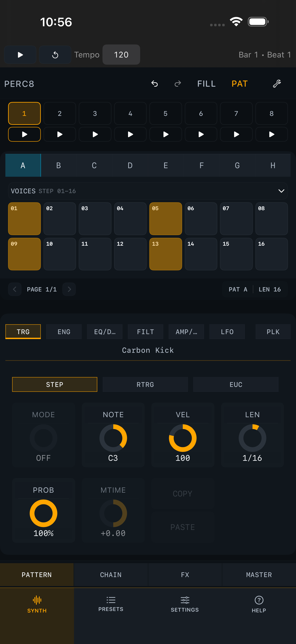This screenshot has width=296, height=644.
Task: Switch to the MASTER section
Action: (259, 575)
